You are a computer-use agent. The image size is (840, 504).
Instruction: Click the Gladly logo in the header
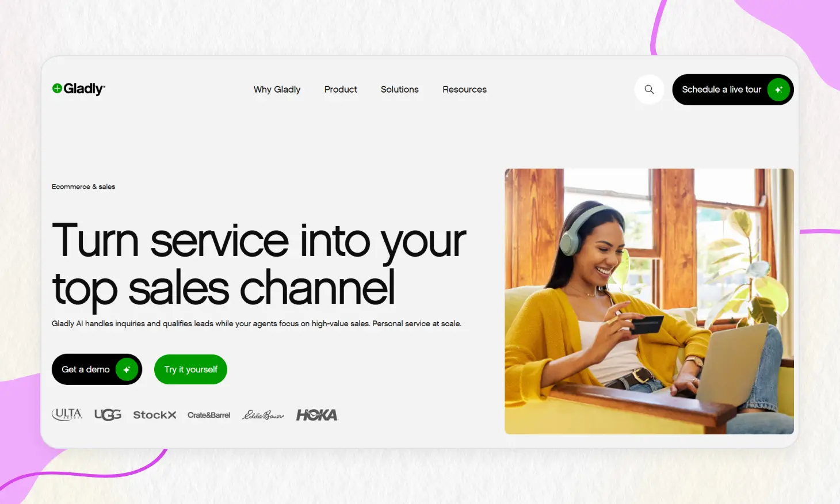[78, 89]
